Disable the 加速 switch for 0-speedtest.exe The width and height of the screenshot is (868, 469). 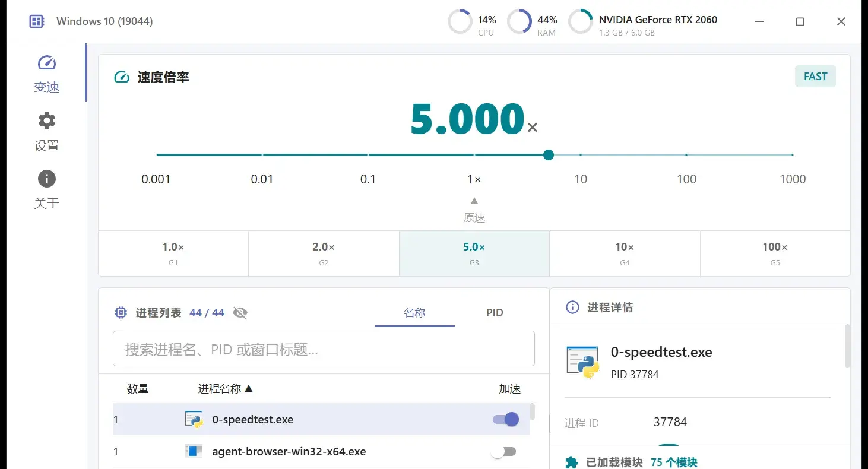tap(506, 420)
